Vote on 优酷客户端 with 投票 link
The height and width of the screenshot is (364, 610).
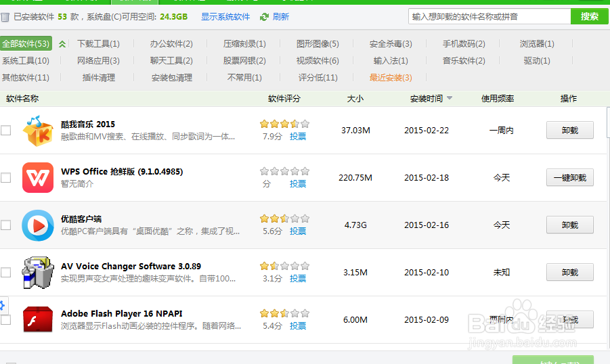(298, 231)
